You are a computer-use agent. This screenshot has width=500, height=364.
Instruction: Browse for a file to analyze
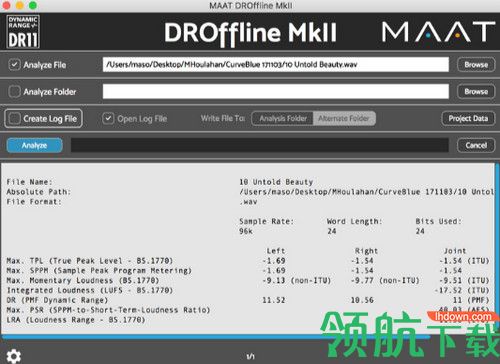tap(476, 64)
